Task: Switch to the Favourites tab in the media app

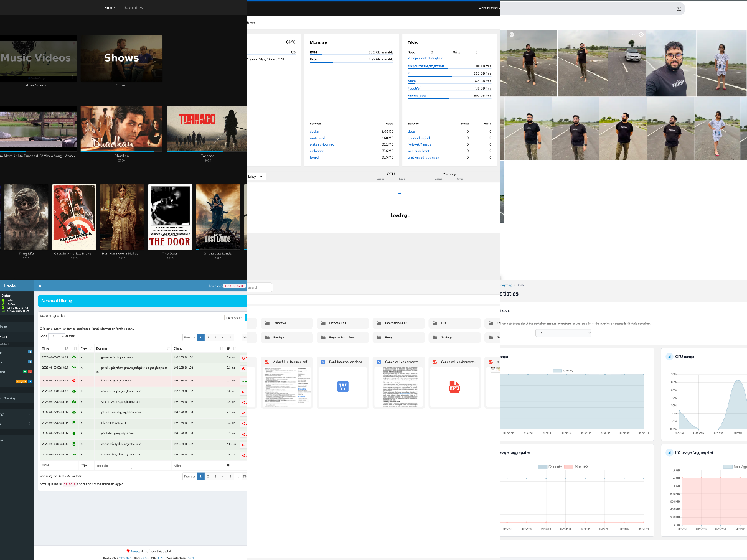Action: [x=133, y=8]
